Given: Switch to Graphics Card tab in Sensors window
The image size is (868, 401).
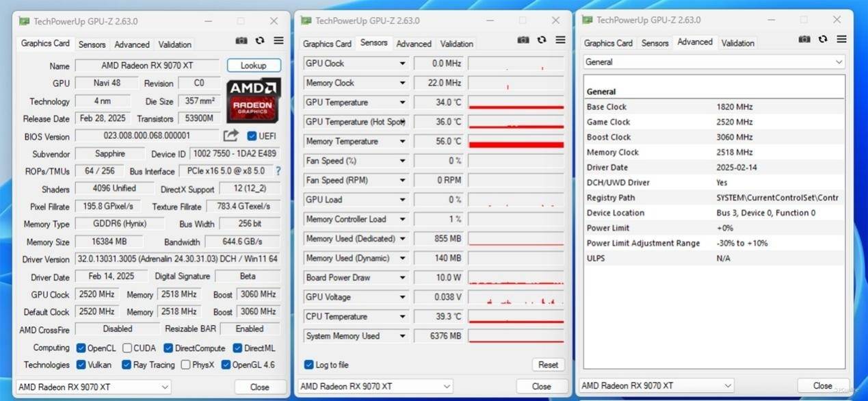Looking at the screenshot, I should click(x=327, y=44).
